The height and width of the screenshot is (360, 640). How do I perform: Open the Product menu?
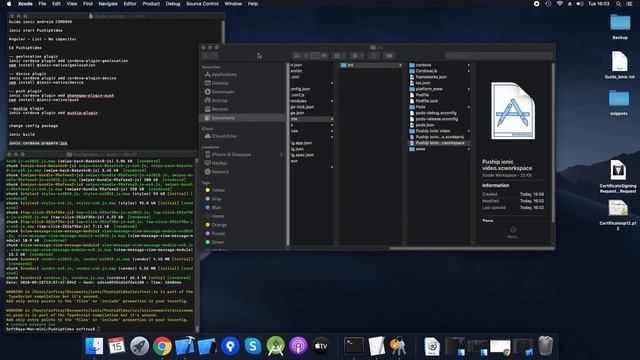pos(151,4)
